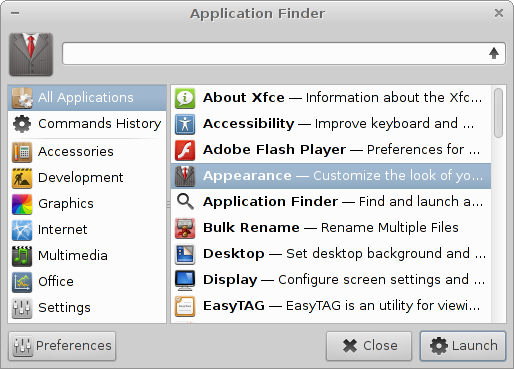This screenshot has height=369, width=514.
Task: Open the Internet category
Action: click(x=87, y=230)
